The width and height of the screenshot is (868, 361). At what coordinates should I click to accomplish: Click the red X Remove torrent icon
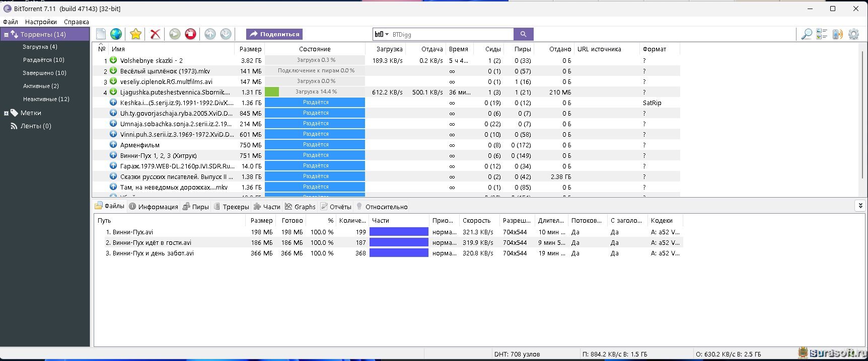point(156,34)
